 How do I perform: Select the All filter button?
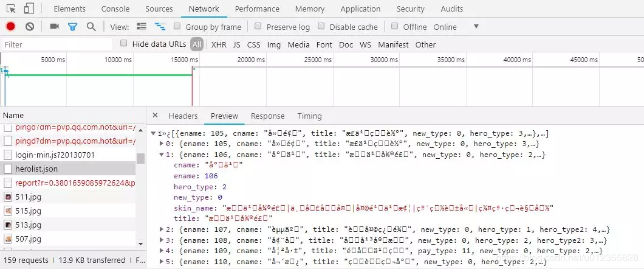(x=197, y=44)
